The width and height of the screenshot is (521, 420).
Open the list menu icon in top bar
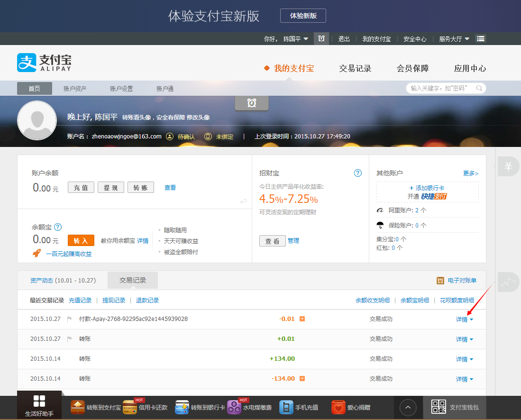point(480,38)
